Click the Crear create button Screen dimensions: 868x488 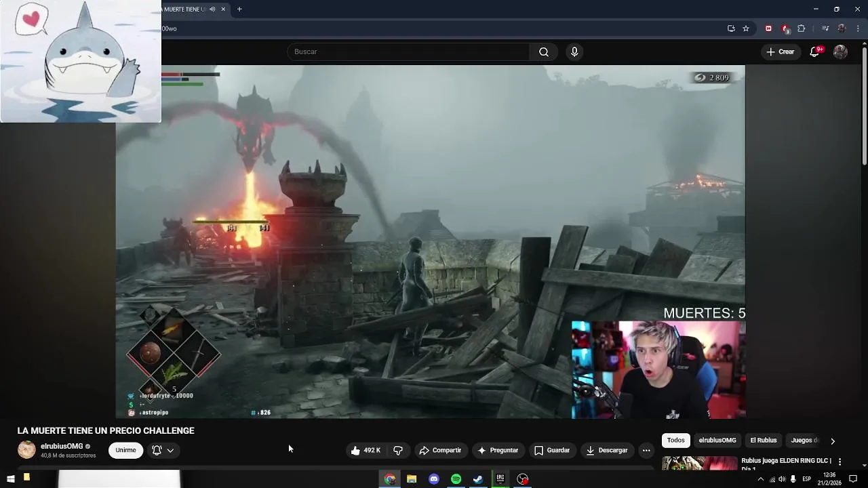(x=780, y=52)
